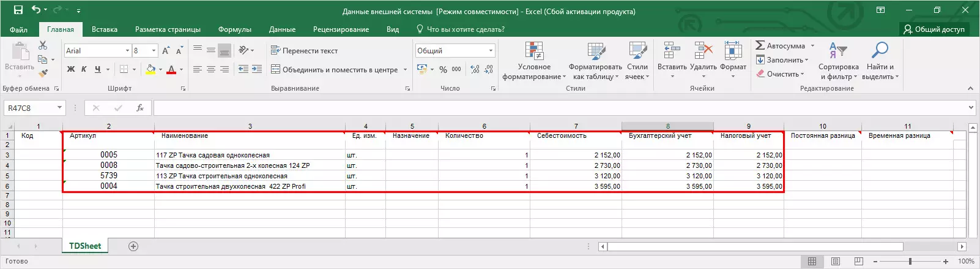Toggle Wrap Text (Перенести текст)

pyautogui.click(x=305, y=51)
